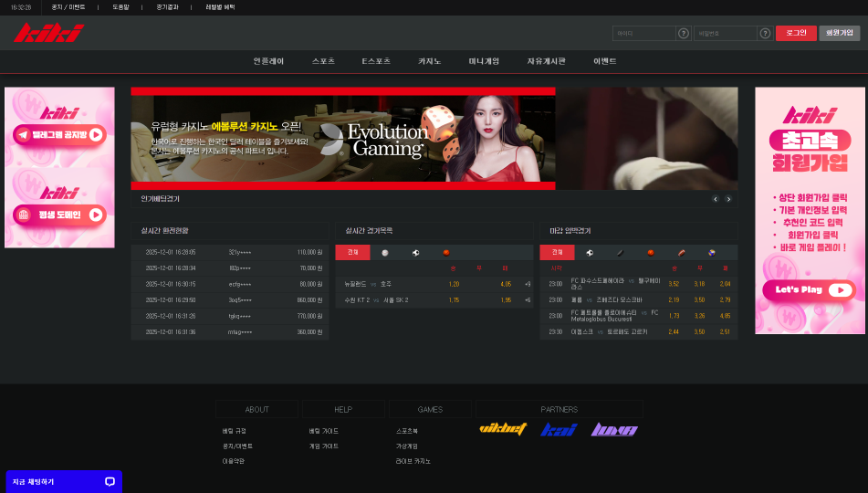Open the luva partner logo

coord(612,429)
